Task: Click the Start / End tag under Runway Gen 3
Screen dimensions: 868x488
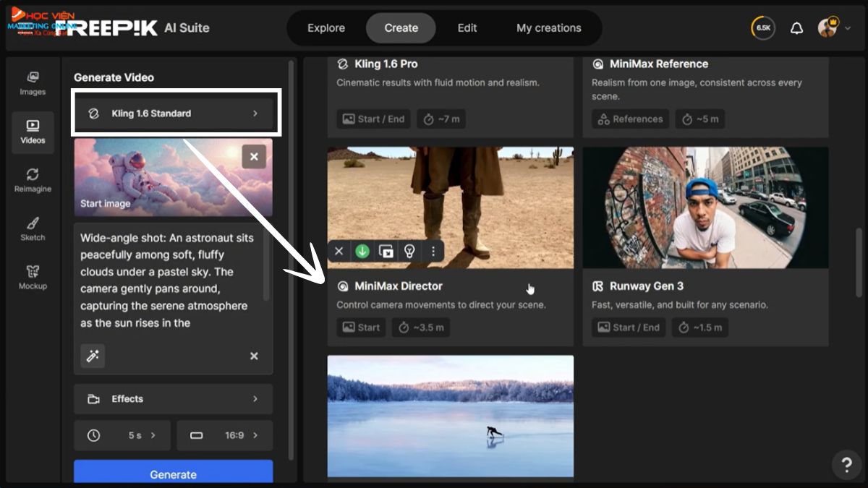Action: 629,328
